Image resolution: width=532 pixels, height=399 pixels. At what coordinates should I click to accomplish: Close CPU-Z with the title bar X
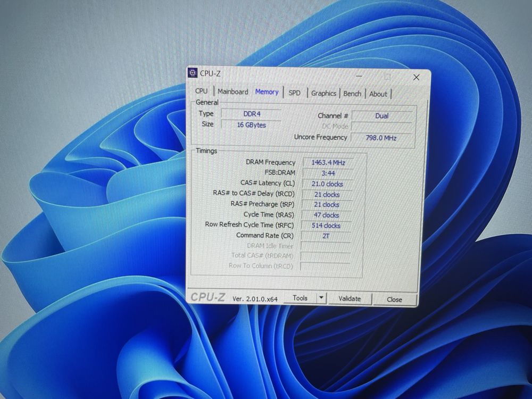(417, 77)
